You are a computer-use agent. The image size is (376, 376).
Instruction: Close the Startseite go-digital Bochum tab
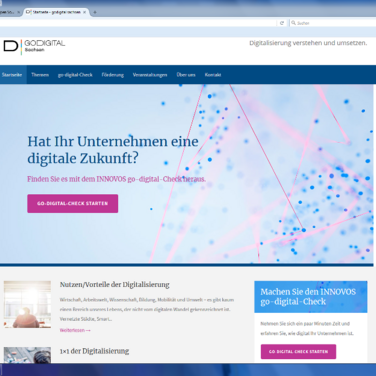click(84, 12)
